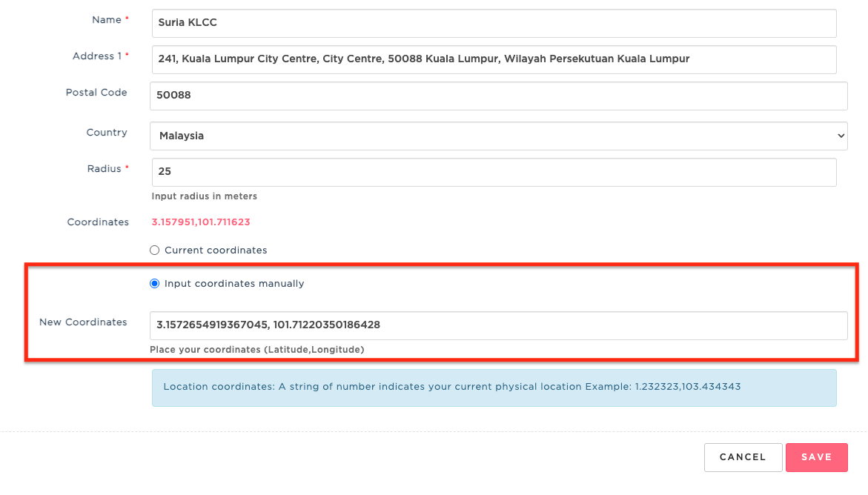Click the Name field containing Suria KLCC

click(494, 23)
